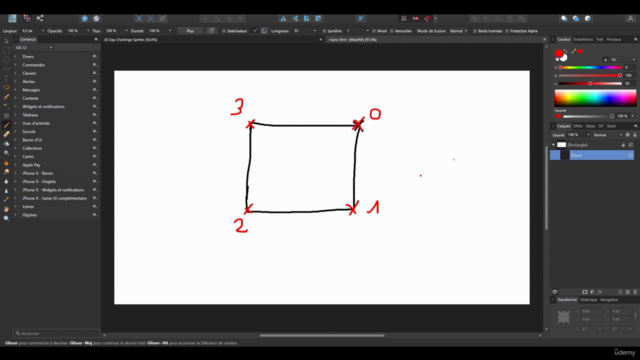640x360 pixels.
Task: Switch to the Échantillons tab
Action: tap(583, 40)
